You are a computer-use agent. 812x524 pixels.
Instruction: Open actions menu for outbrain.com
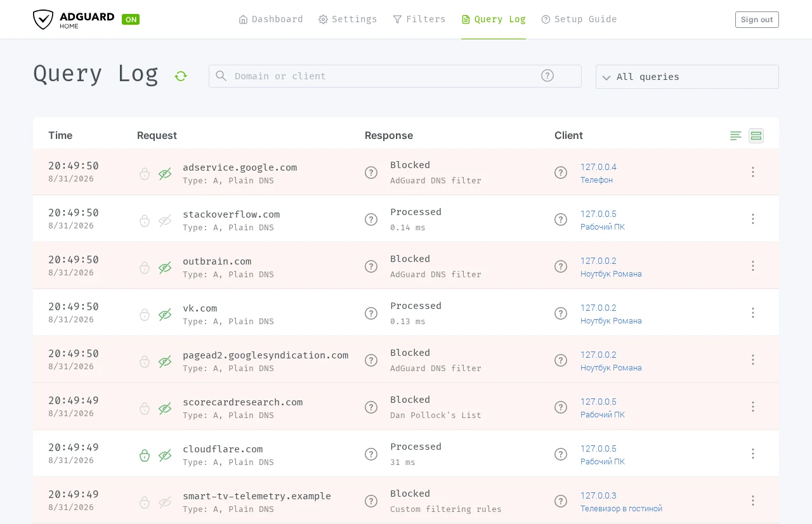point(753,266)
